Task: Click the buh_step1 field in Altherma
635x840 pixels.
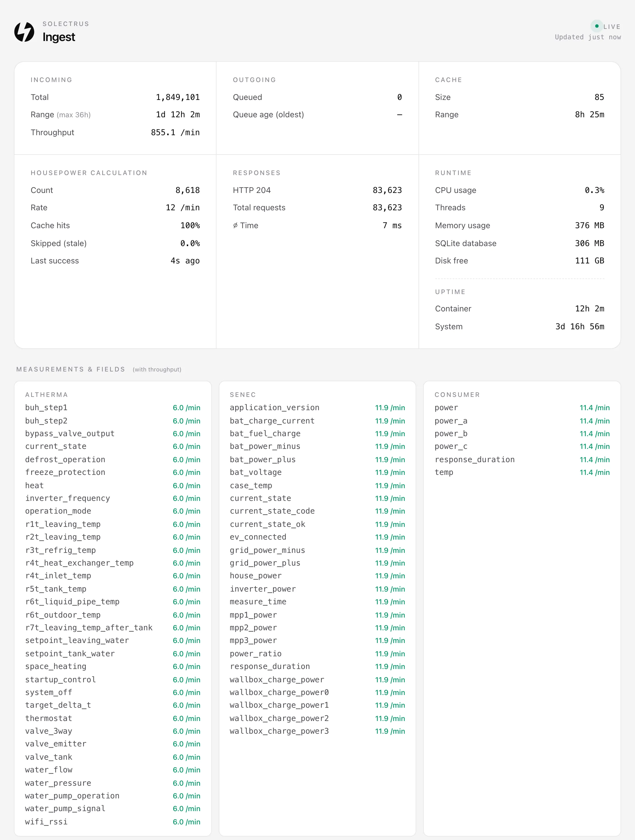Action: coord(46,408)
